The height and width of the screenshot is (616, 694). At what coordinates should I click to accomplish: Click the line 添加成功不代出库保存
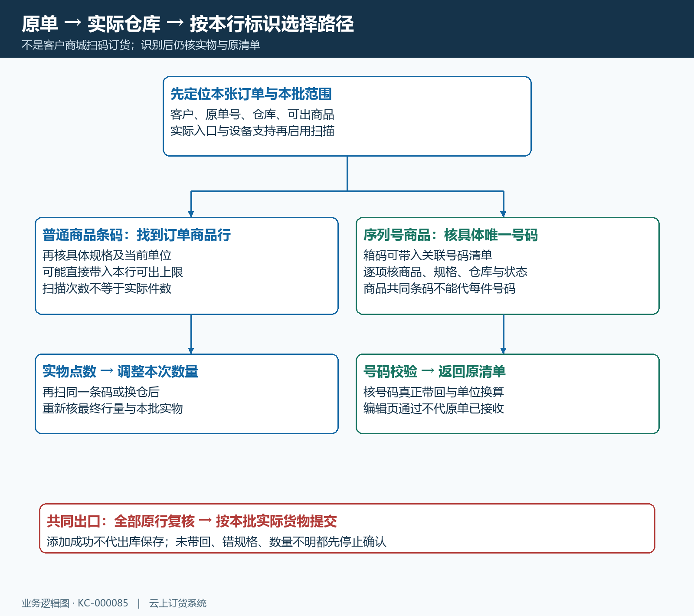105,542
